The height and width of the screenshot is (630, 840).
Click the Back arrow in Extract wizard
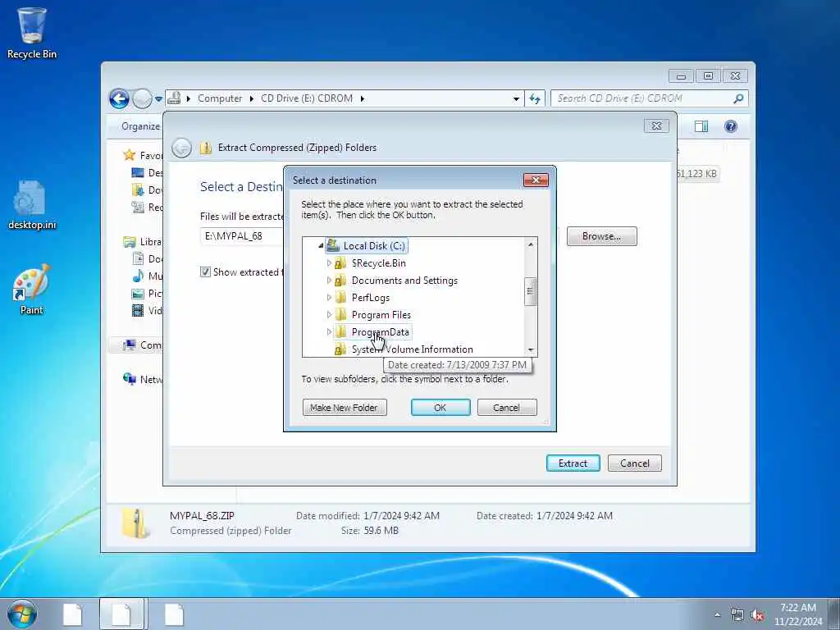point(181,148)
